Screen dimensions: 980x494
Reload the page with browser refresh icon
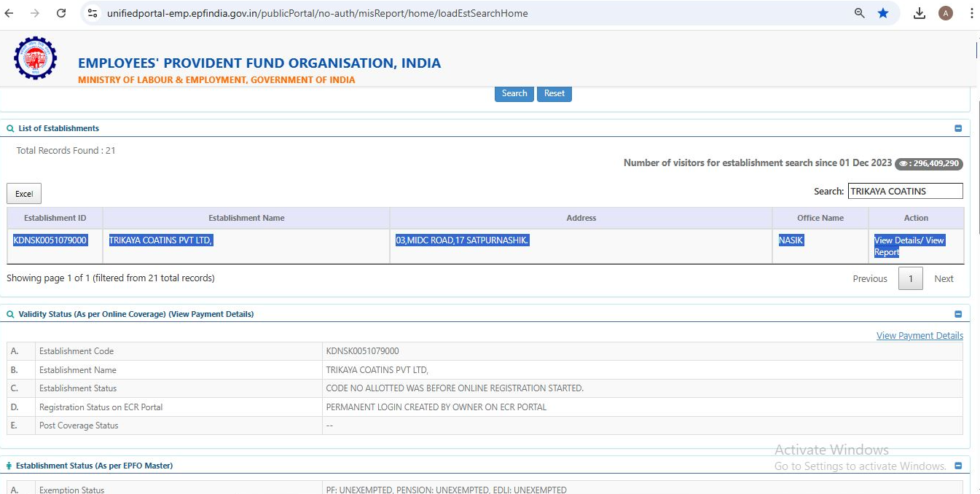(61, 13)
